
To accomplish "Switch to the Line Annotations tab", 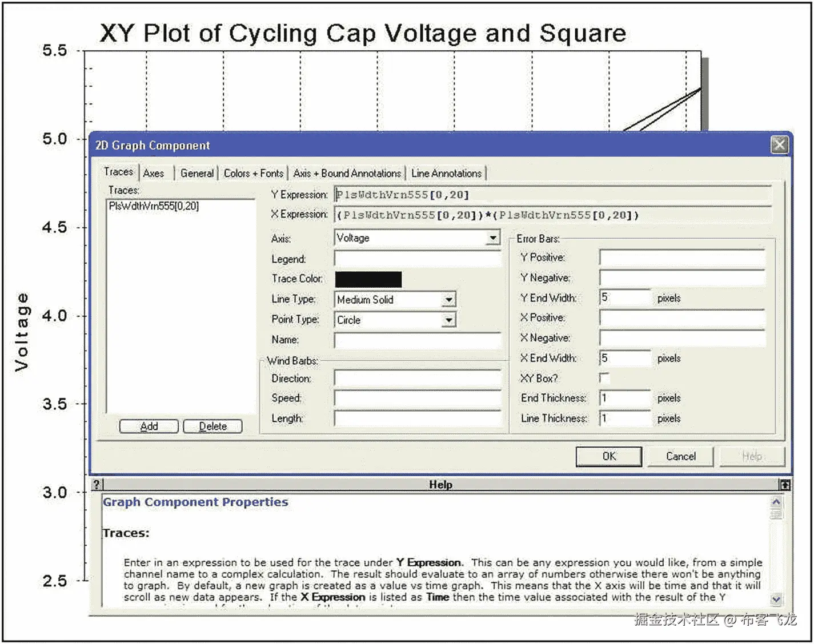I will (x=446, y=173).
